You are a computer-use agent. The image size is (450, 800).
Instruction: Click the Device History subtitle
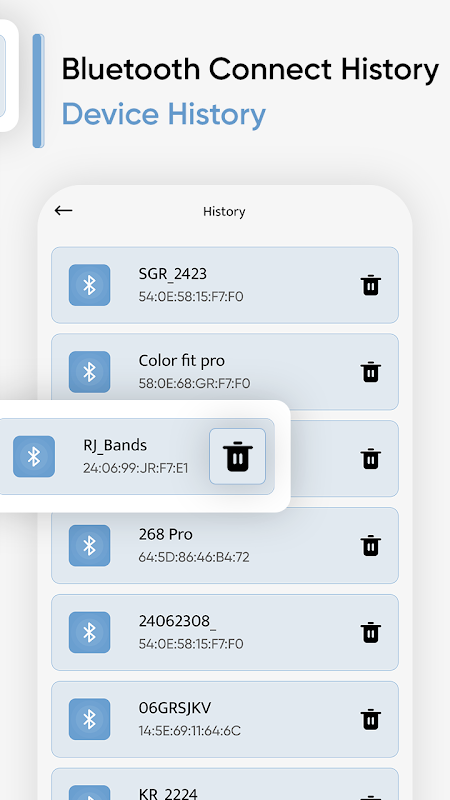click(163, 114)
